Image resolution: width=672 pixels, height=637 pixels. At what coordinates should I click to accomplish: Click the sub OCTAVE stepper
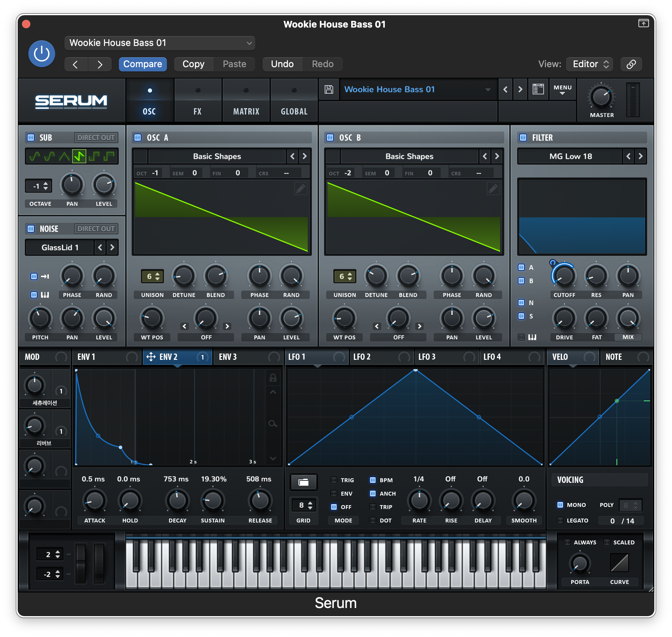[x=39, y=186]
